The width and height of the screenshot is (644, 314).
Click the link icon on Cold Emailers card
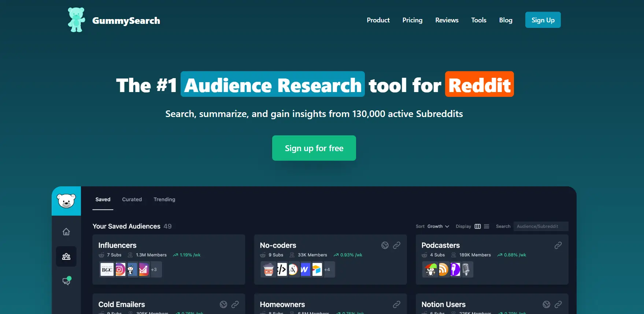click(x=235, y=304)
